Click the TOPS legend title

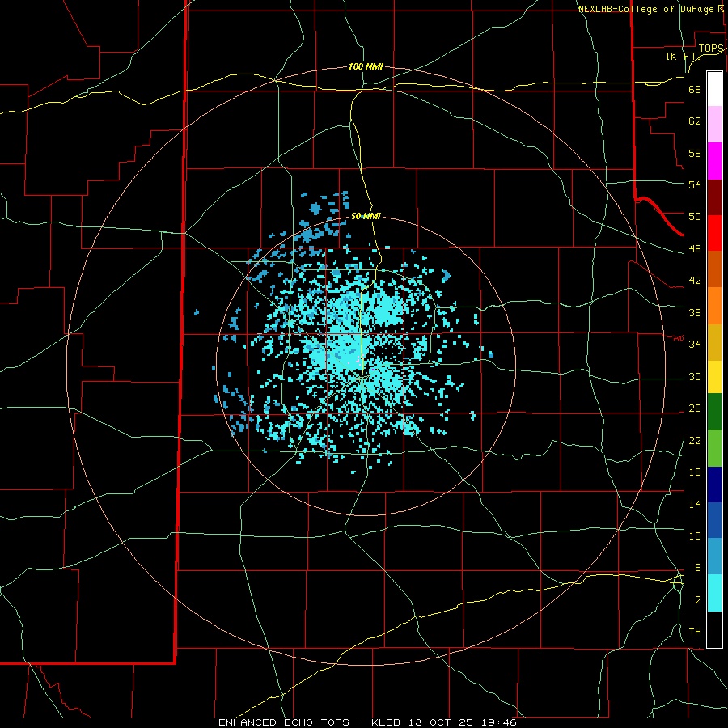click(x=711, y=49)
